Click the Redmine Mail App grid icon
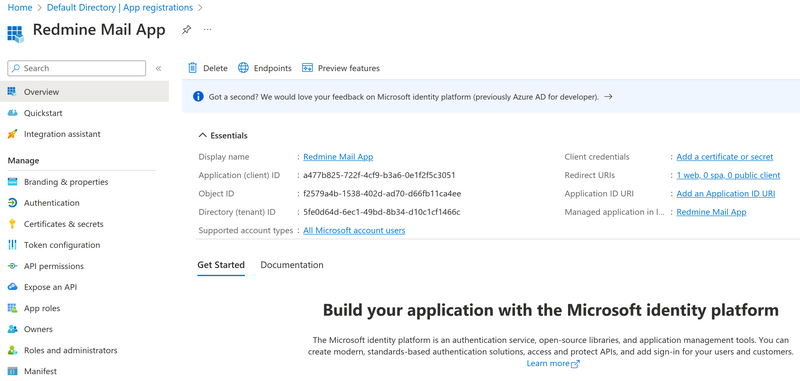The image size is (800, 381). pyautogui.click(x=15, y=34)
